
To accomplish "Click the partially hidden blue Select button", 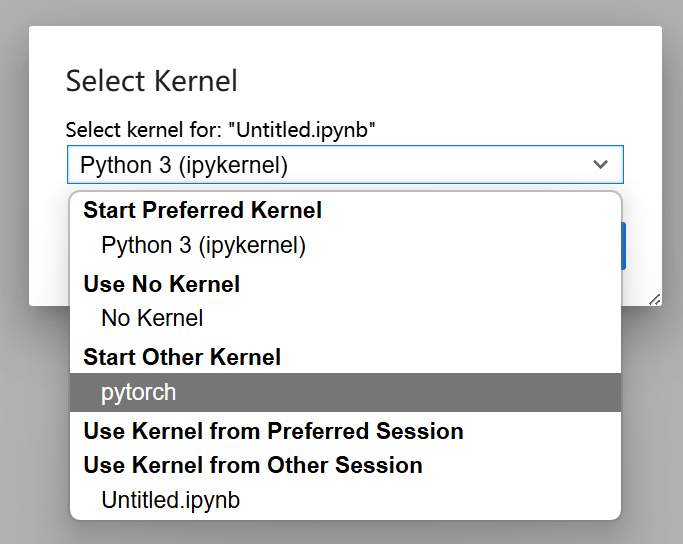I will [x=623, y=246].
